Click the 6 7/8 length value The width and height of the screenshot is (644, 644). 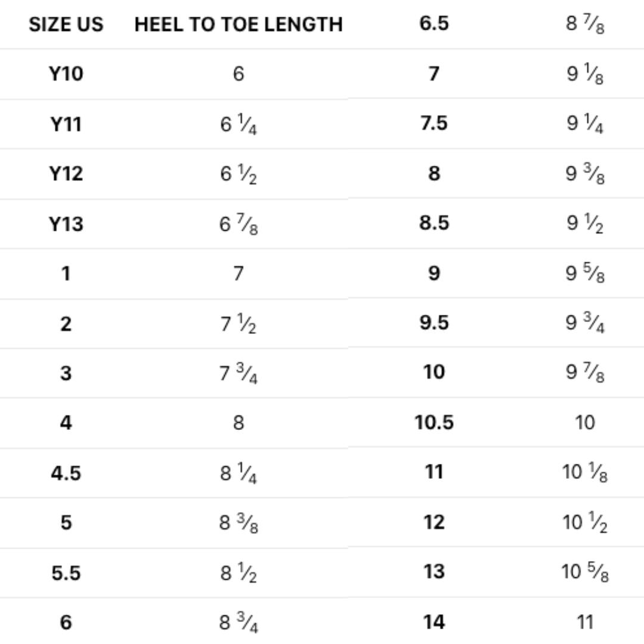click(x=239, y=225)
